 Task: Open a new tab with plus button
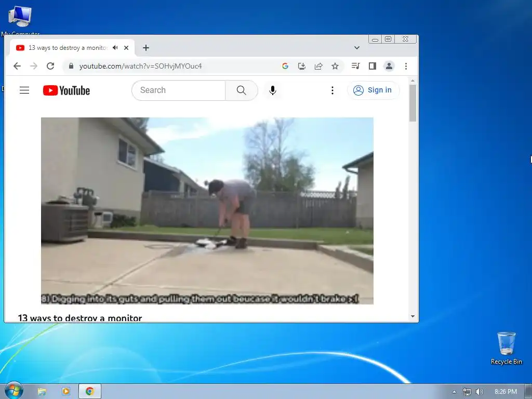[146, 48]
